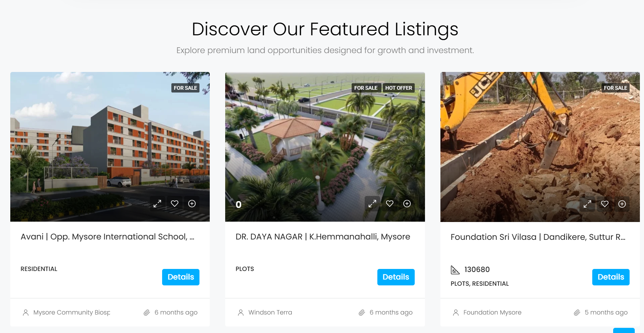The width and height of the screenshot is (644, 333).
Task: Open Details for Avani listing
Action: [x=181, y=277]
